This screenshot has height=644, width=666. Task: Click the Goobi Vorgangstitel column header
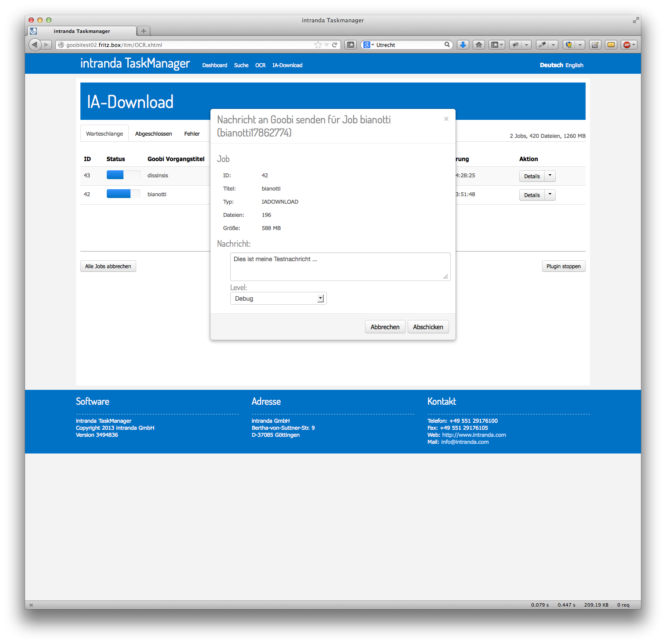[176, 159]
